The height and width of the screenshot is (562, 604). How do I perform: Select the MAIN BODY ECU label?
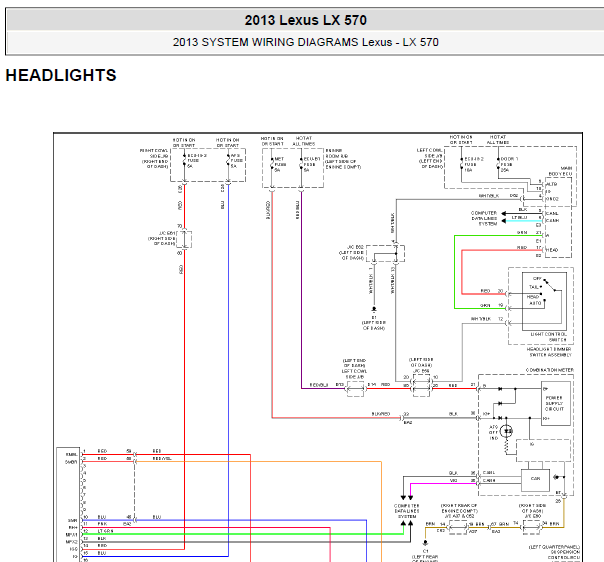560,171
